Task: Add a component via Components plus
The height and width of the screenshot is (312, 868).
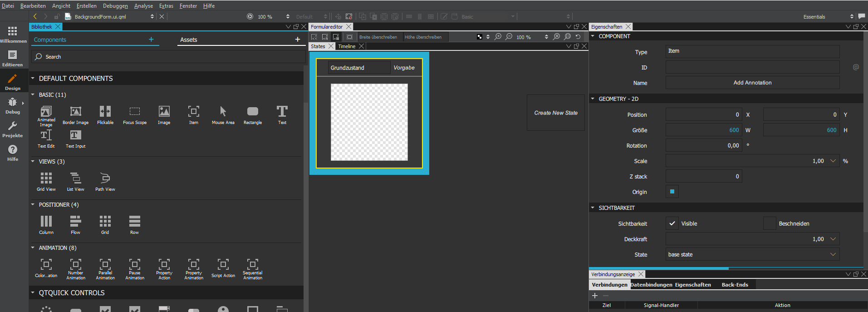Action: (151, 40)
